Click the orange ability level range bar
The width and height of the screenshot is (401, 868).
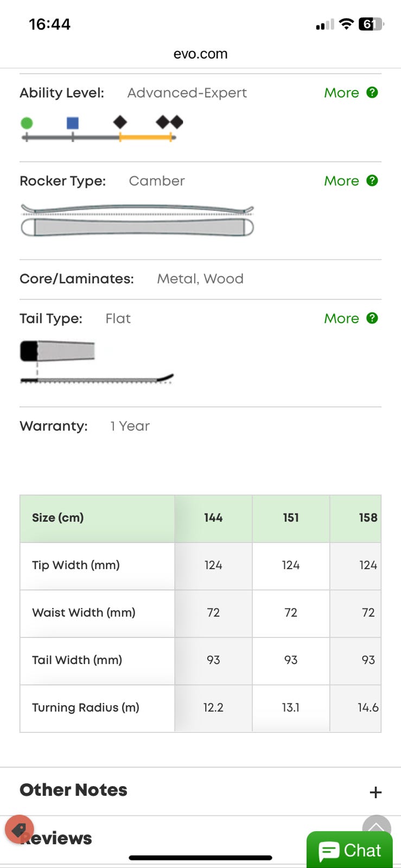coord(145,138)
